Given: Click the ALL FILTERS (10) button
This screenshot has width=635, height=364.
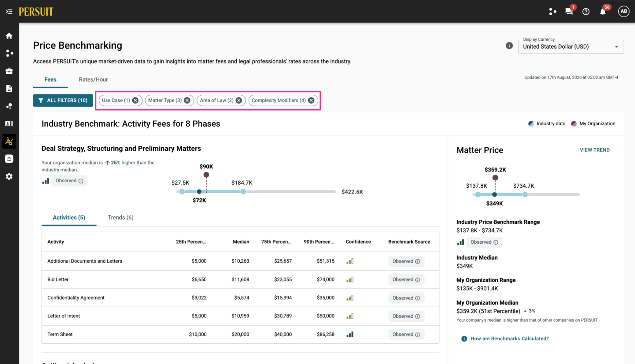Looking at the screenshot, I should tap(63, 101).
